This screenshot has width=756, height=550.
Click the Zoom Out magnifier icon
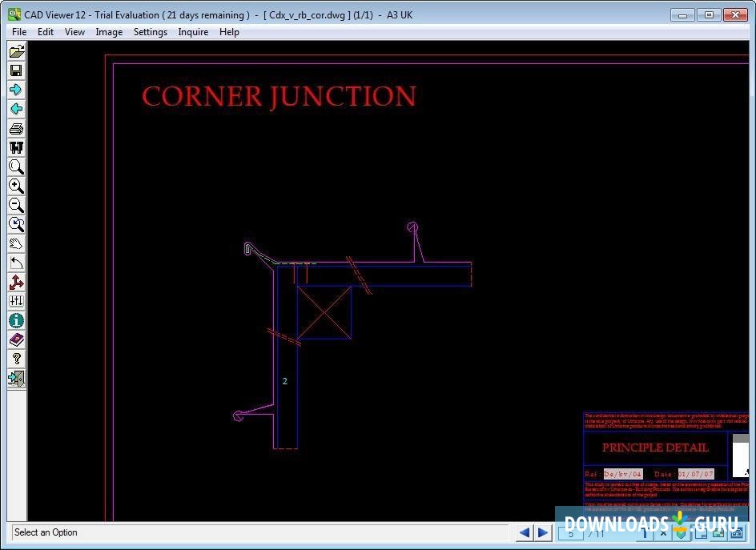click(16, 205)
